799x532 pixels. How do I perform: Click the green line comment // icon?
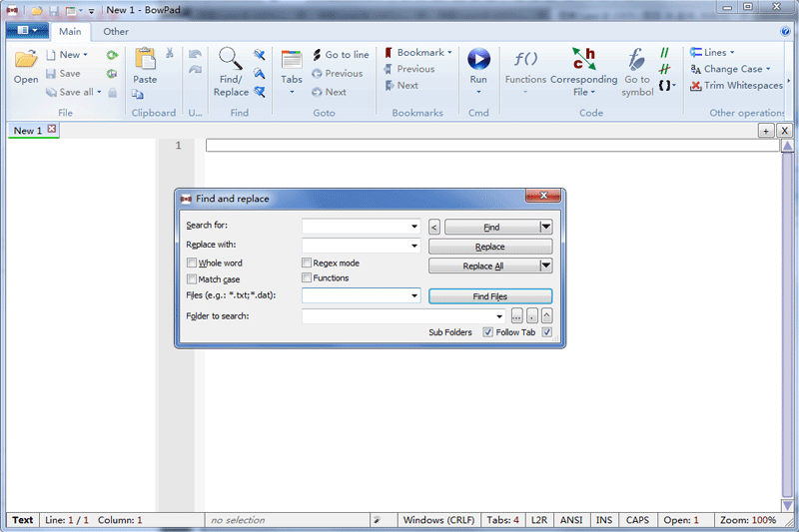tap(664, 53)
